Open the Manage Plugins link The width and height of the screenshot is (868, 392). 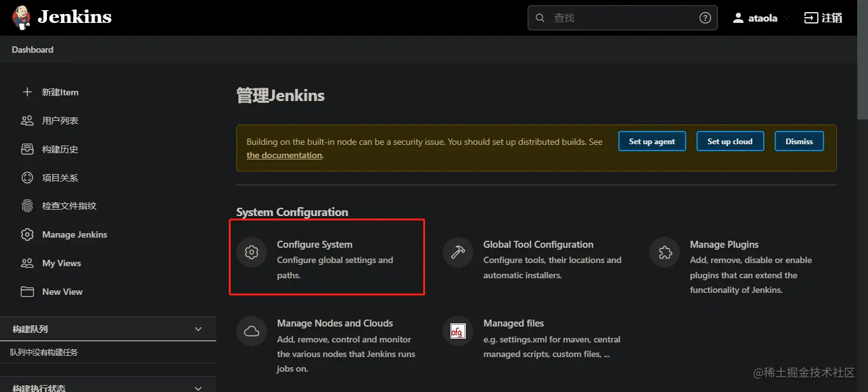724,245
